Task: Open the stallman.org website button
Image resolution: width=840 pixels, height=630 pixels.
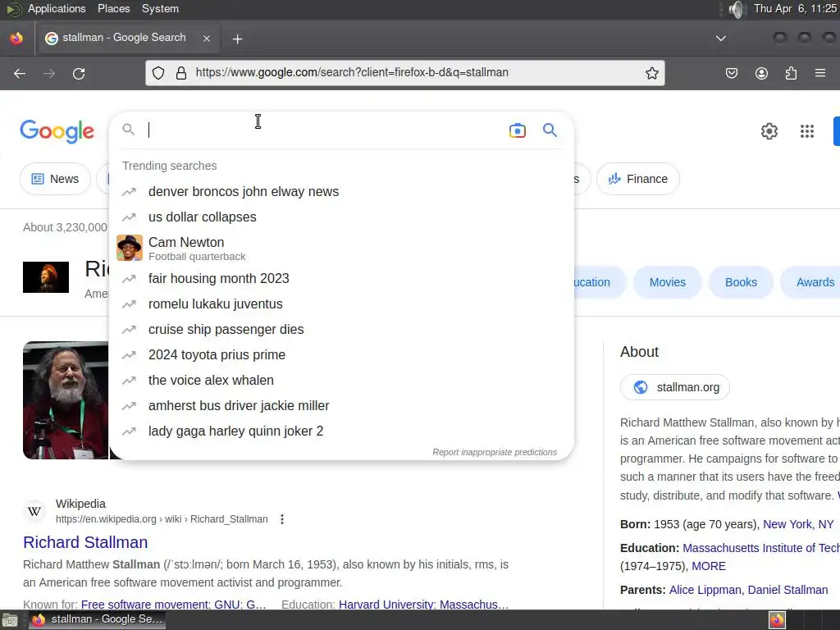Action: coord(675,387)
